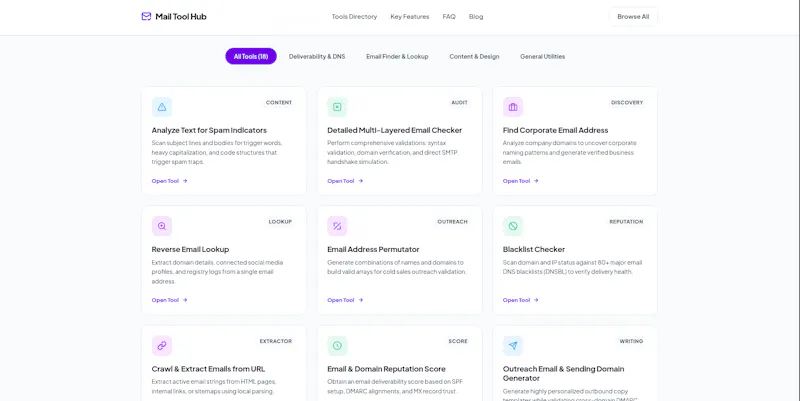Click the percent icon on Email Address Permutator card

coord(337,226)
